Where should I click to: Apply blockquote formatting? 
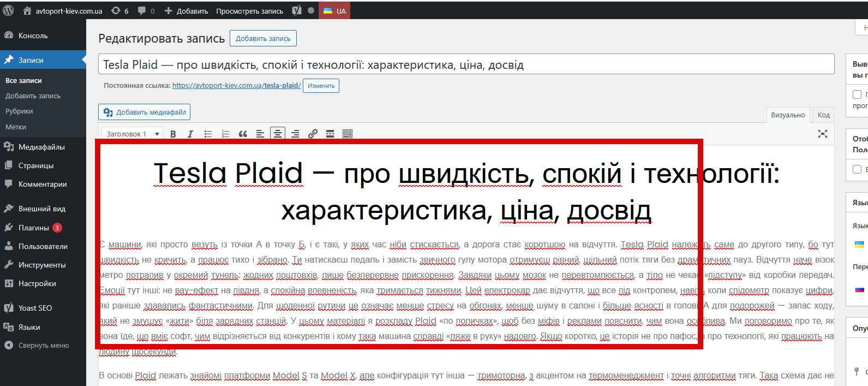click(243, 134)
